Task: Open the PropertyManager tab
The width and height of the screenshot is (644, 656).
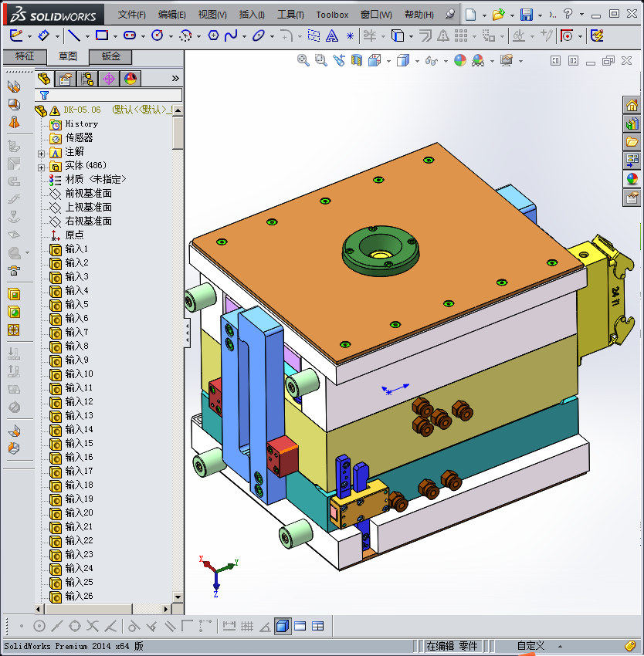Action: [66, 79]
